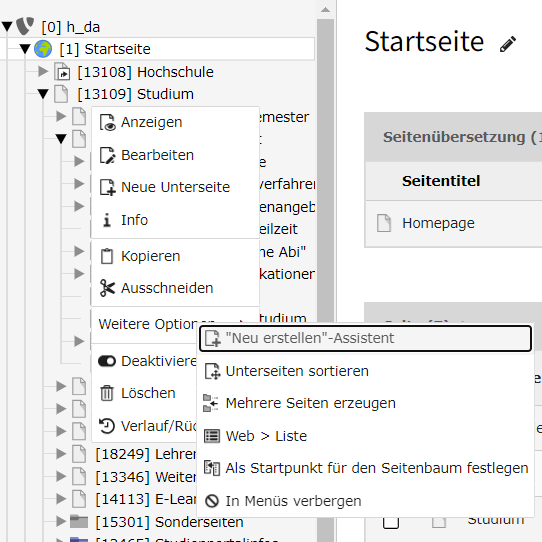Choose Löschen from the context menu

(145, 393)
